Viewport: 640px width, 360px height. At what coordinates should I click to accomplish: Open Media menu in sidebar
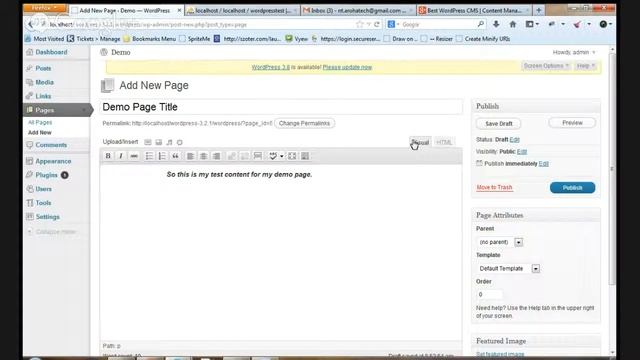pyautogui.click(x=44, y=82)
